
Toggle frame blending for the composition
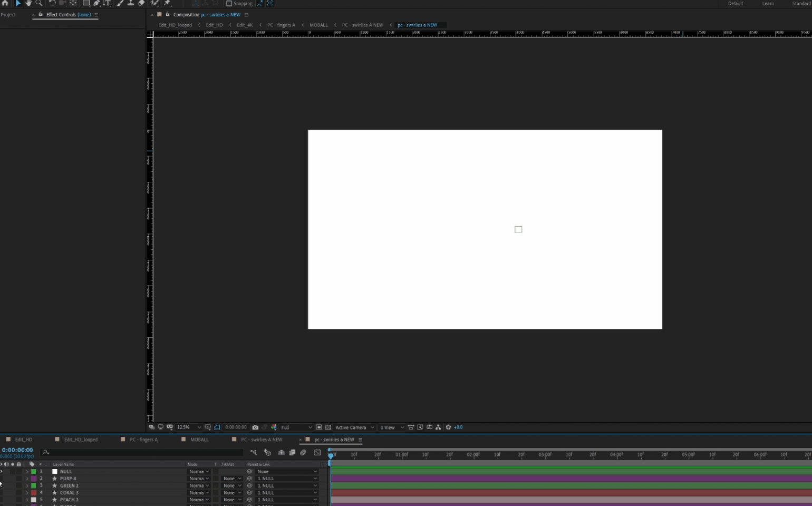coord(292,452)
